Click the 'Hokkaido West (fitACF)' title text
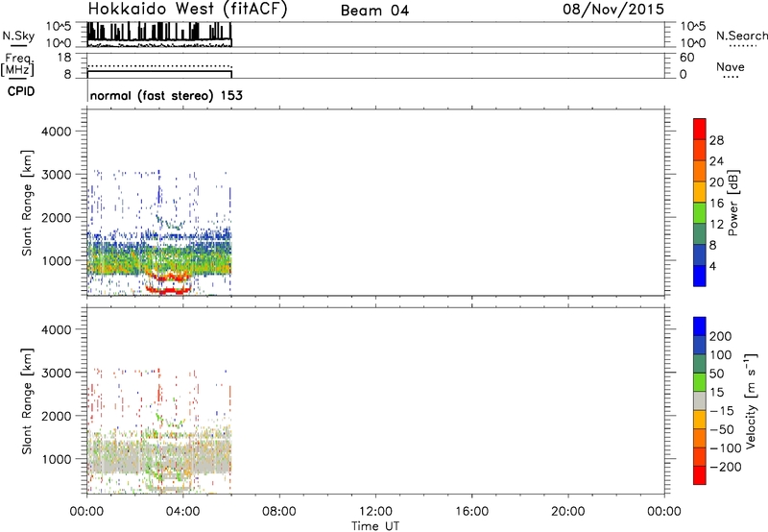Screen dimensions: 768x532 (187, 9)
